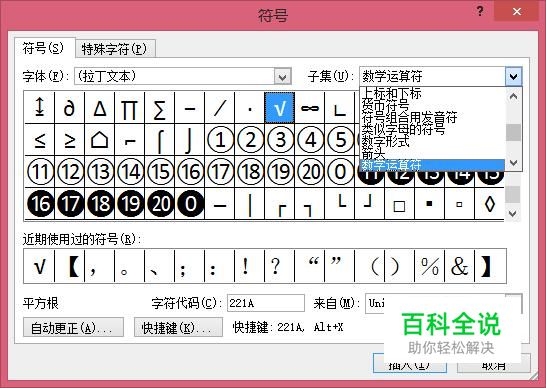Choose the small black square ▪ symbol
The image size is (546, 388).
pos(429,204)
